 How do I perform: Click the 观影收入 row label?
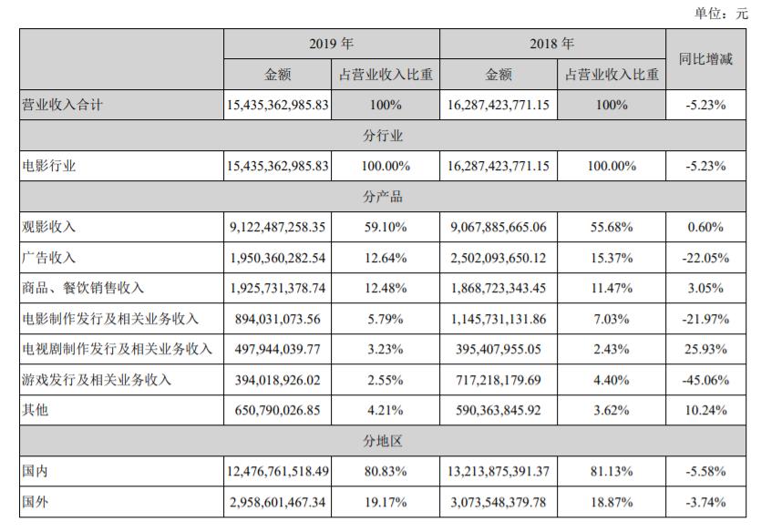point(49,227)
